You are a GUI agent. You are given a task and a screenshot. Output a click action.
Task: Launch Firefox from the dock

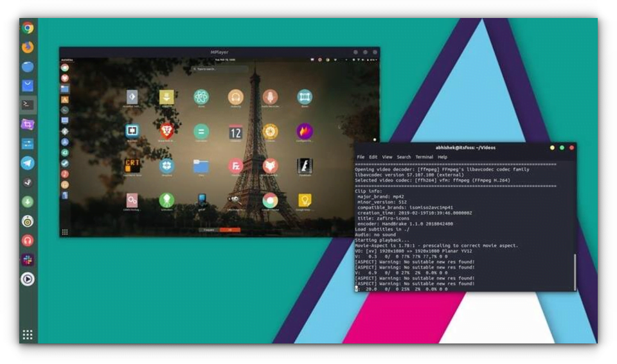point(28,47)
